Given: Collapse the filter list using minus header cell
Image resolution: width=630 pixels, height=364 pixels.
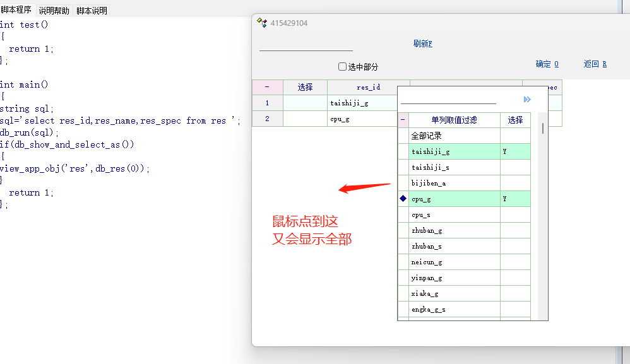Looking at the screenshot, I should pos(403,120).
